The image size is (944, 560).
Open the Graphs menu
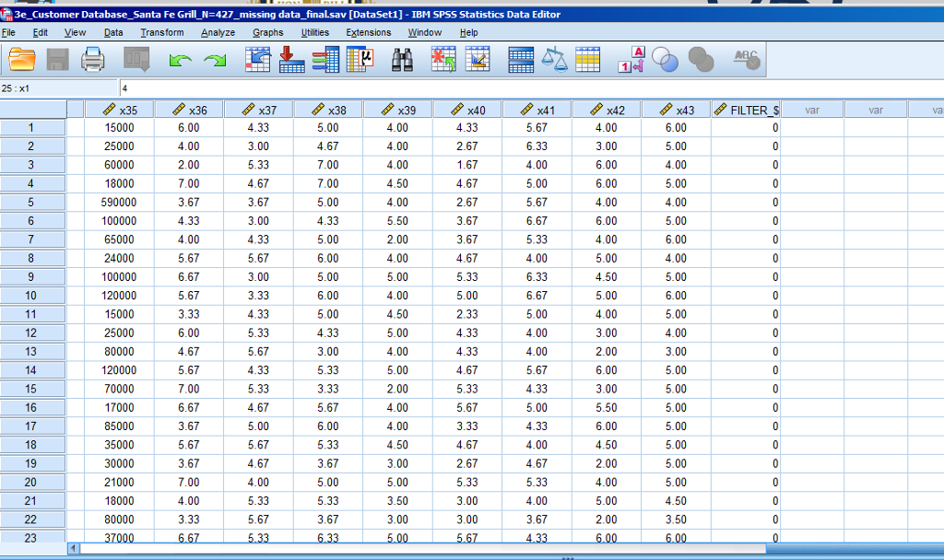click(268, 32)
